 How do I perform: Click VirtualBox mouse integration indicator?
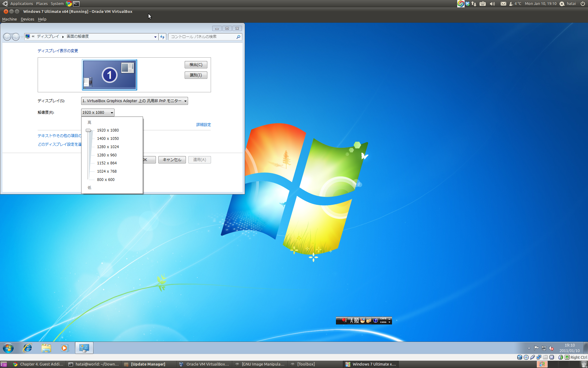point(561,357)
